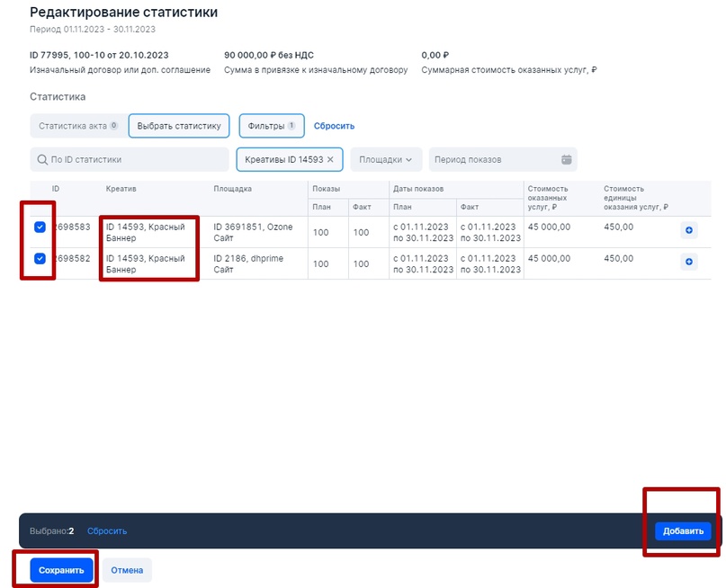This screenshot has height=588, width=726.
Task: Click Красный Баннер cell in row 2698582
Action: point(146,263)
